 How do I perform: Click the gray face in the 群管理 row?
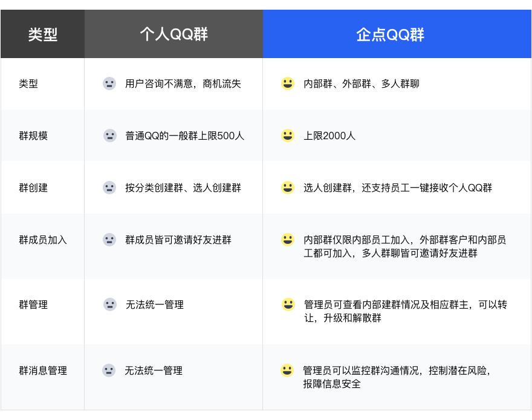coord(110,304)
